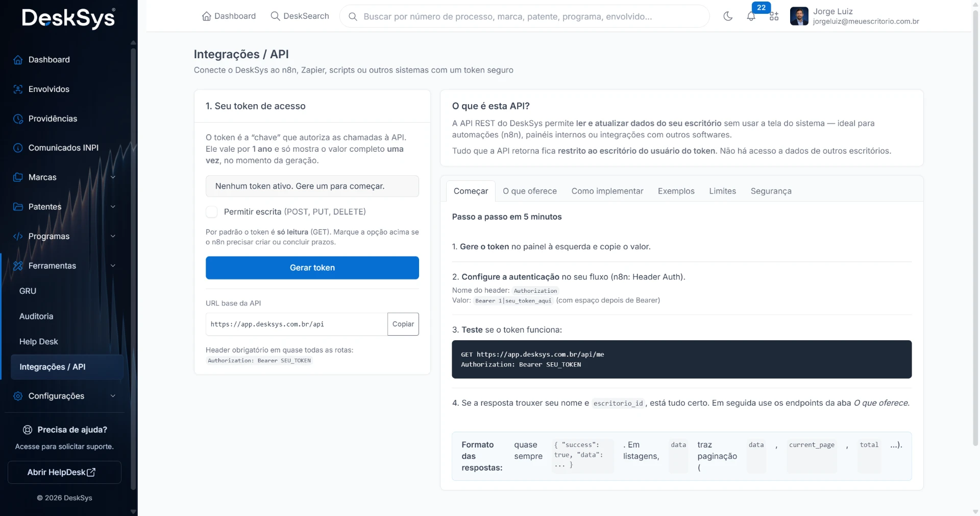Open the Como implementar tab
Screen dimensions: 980x516
(607, 191)
